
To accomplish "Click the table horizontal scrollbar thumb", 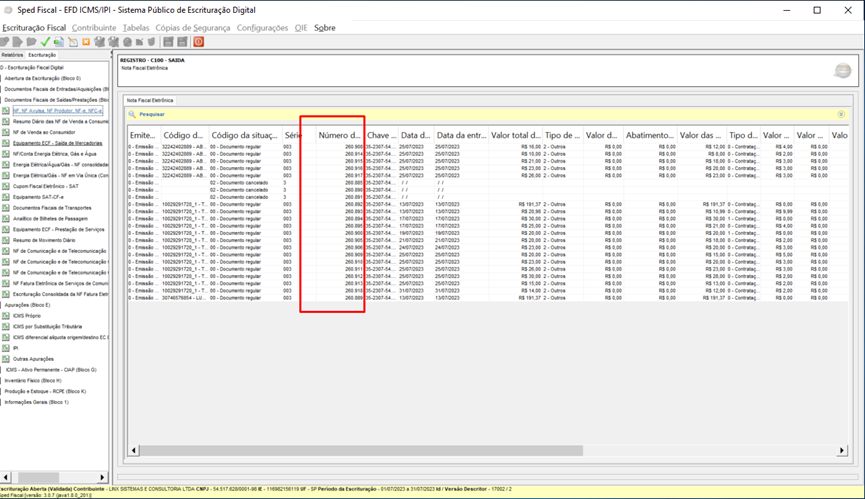I will click(x=361, y=450).
